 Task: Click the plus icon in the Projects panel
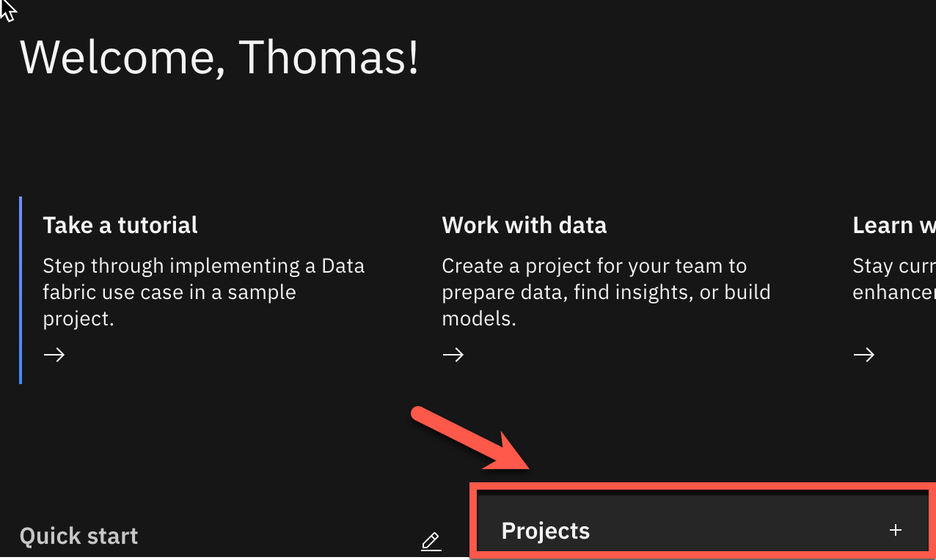tap(896, 529)
